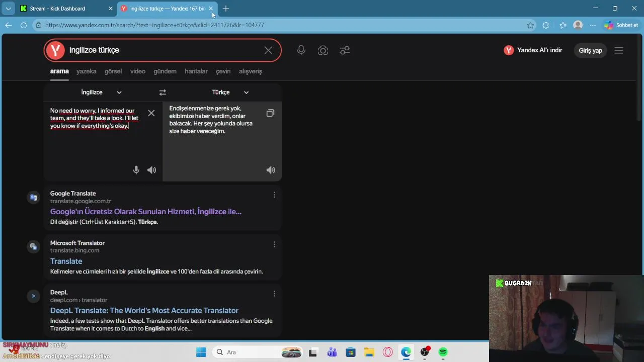644x362 pixels.
Task: Open a new browser tab
Action: tap(226, 9)
